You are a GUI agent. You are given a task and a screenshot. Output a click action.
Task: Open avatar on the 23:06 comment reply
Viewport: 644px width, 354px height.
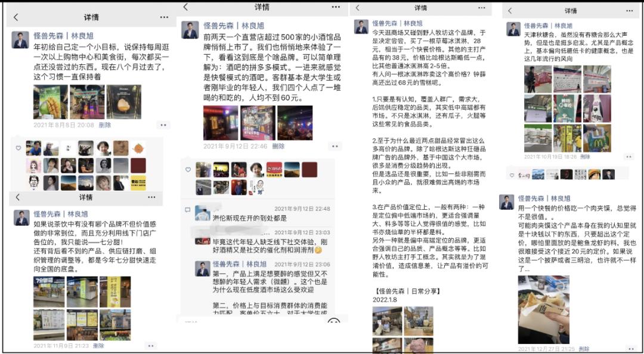pyautogui.click(x=203, y=268)
